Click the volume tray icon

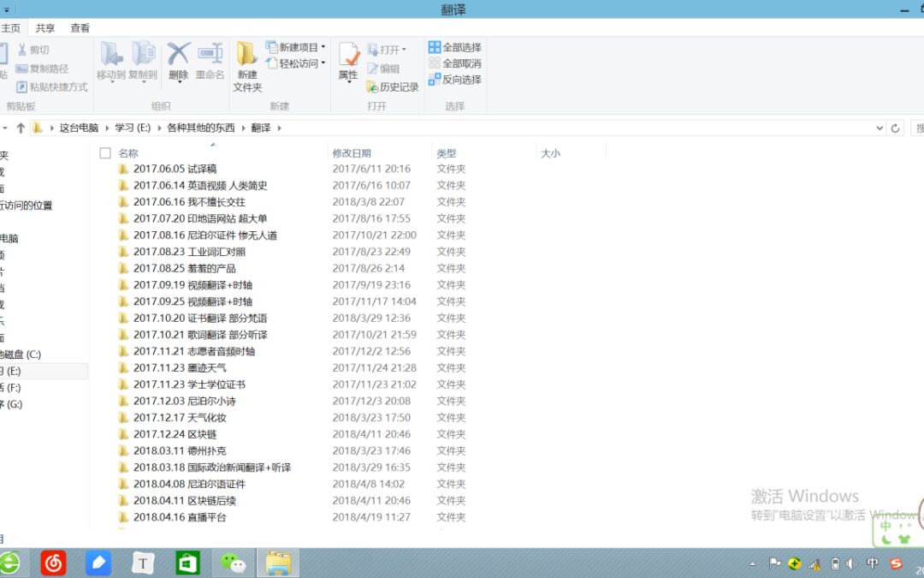click(851, 563)
